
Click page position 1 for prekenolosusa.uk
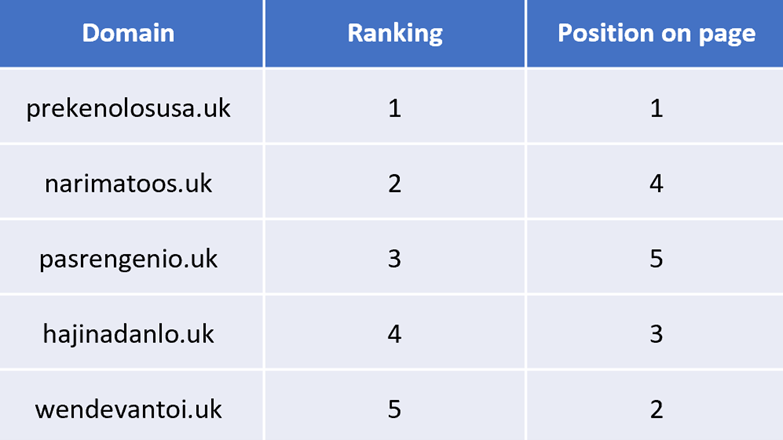click(656, 108)
